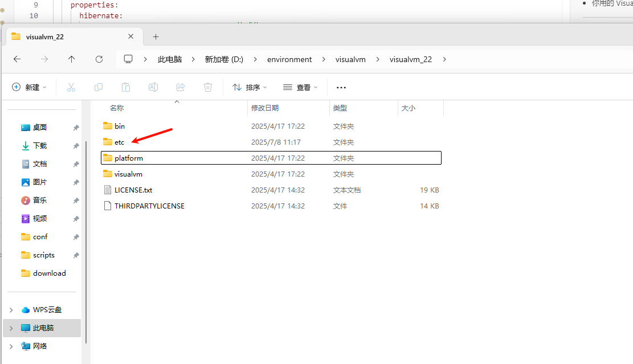The height and width of the screenshot is (364, 633).
Task: Open a new tab with plus button
Action: tap(156, 36)
